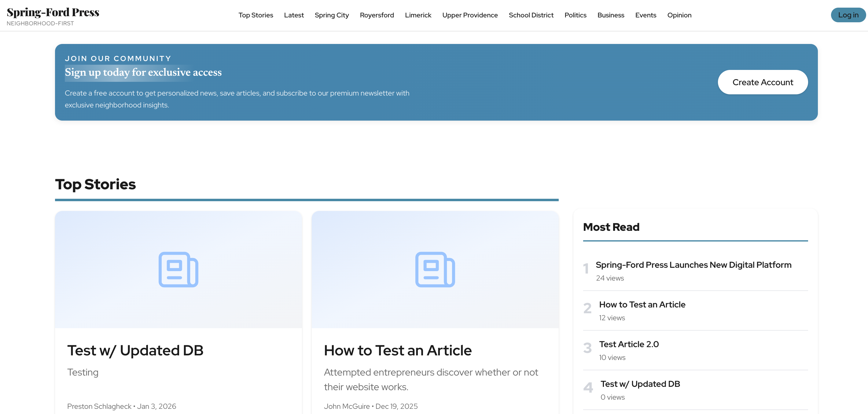Open the Politics section
This screenshot has height=414, width=868.
(575, 15)
